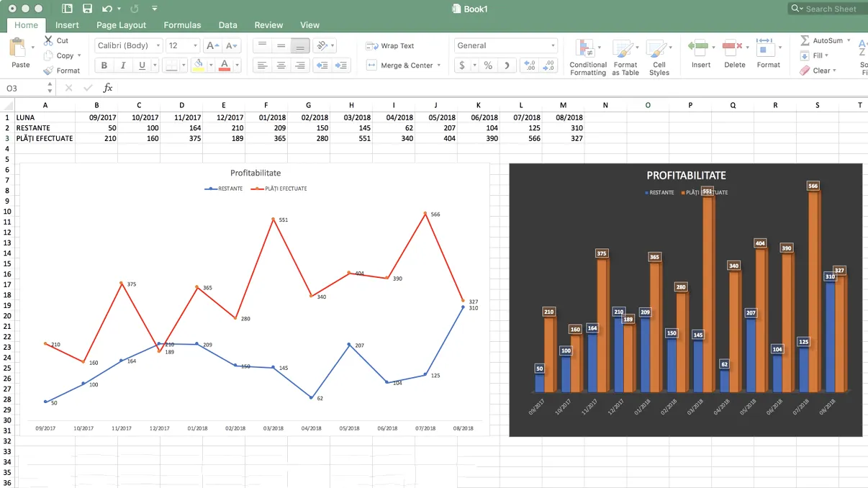Save the workbook with the floppy disk icon
The image size is (868, 488).
coord(87,9)
